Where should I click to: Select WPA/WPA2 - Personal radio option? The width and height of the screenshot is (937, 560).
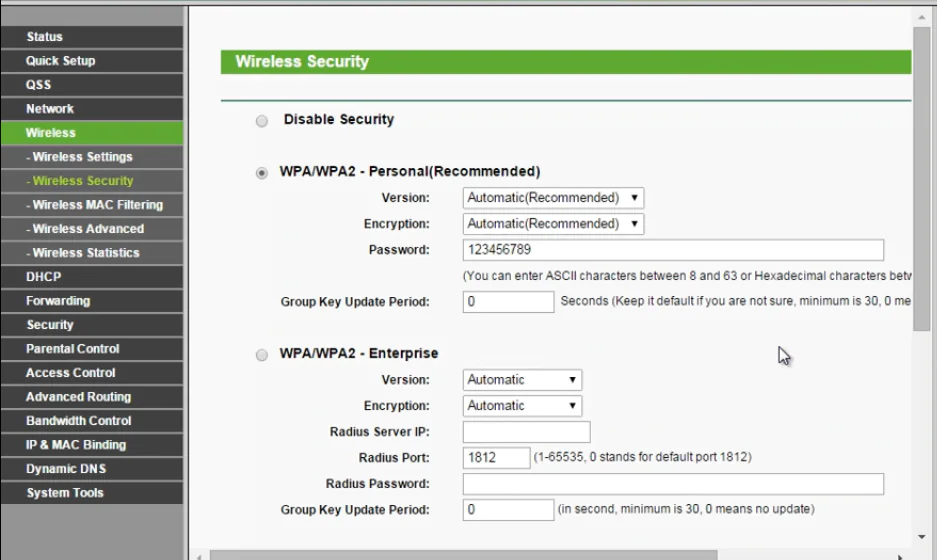(262, 173)
